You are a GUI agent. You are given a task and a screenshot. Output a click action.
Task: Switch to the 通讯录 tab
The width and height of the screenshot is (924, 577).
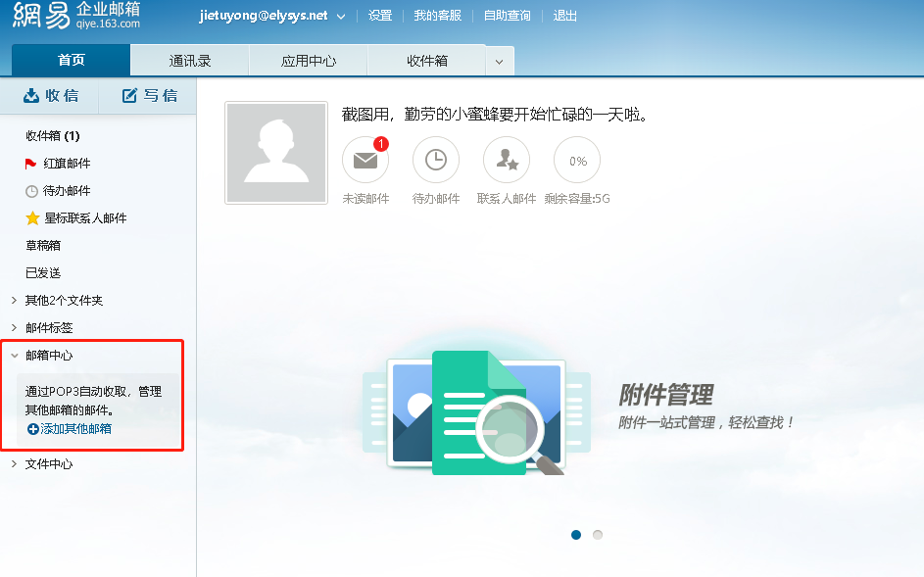(188, 59)
